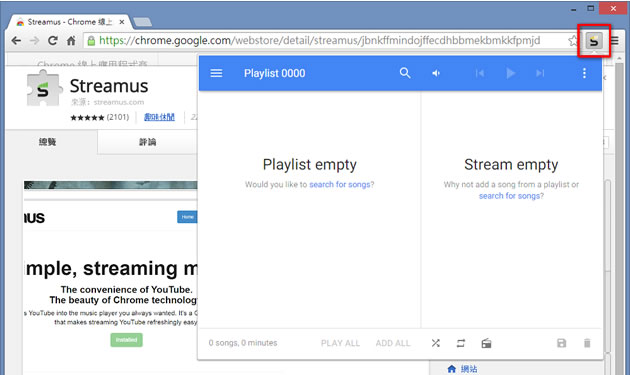This screenshot has height=375, width=630.
Task: Switch to the 總覽 overview tab
Action: pos(48,142)
